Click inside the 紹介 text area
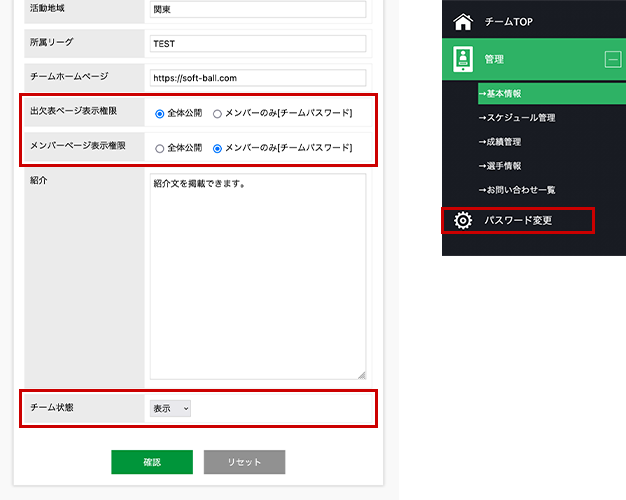Screen dimensions: 626x500 click(x=256, y=276)
